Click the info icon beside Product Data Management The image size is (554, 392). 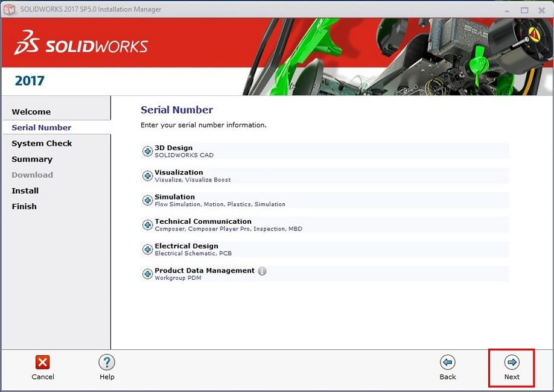[x=262, y=271]
